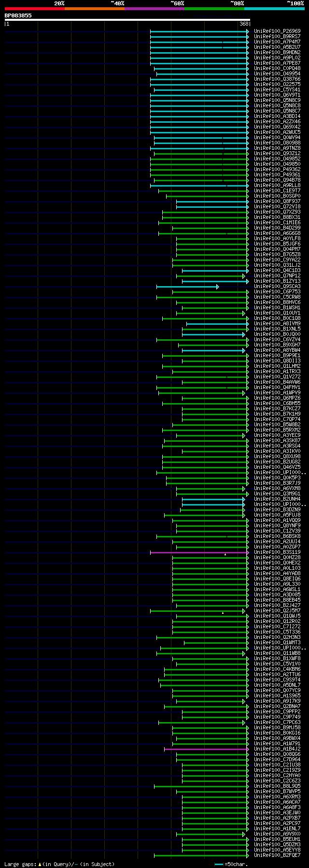Viewport: 309px width, 868px height.
Task: Click the query name BP083855
Action: (18, 15)
